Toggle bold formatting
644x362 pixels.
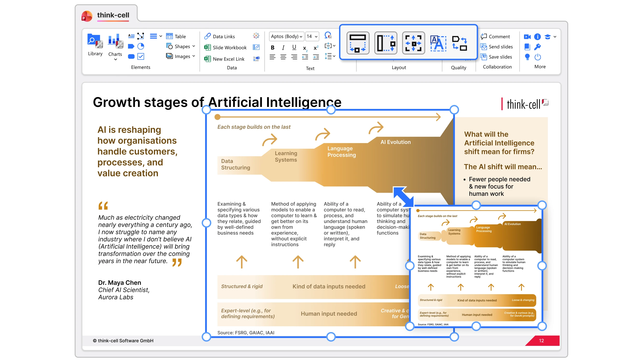tap(273, 48)
